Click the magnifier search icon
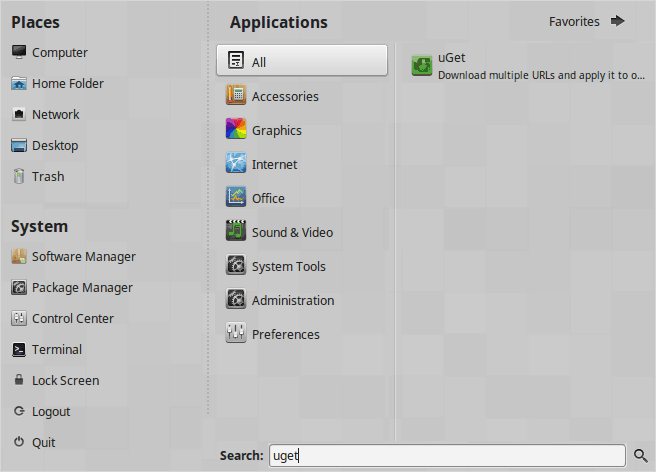 pyautogui.click(x=641, y=456)
